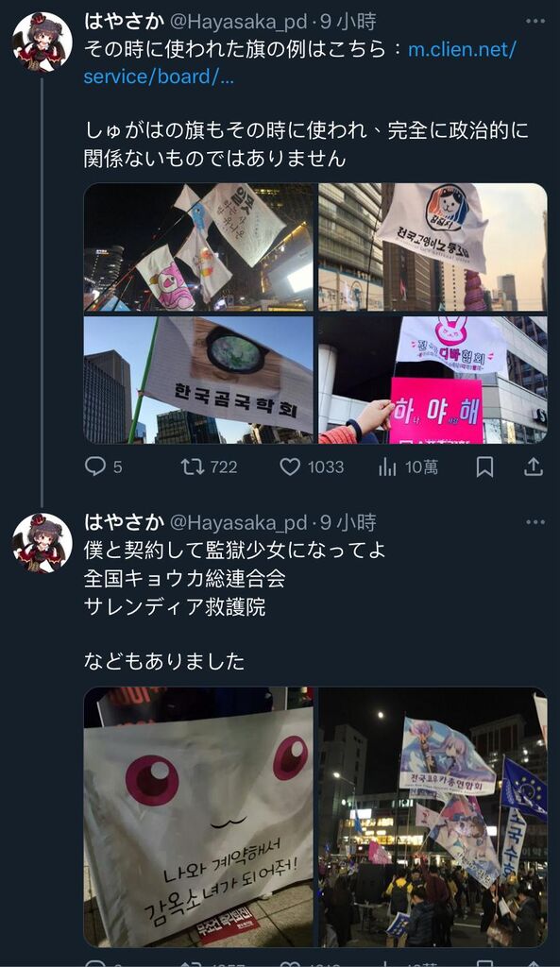
Task: View photo with pink 하야해 sign
Action: click(433, 380)
